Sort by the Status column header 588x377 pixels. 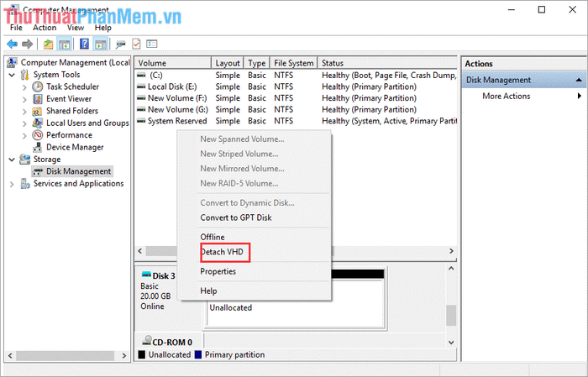pos(387,63)
